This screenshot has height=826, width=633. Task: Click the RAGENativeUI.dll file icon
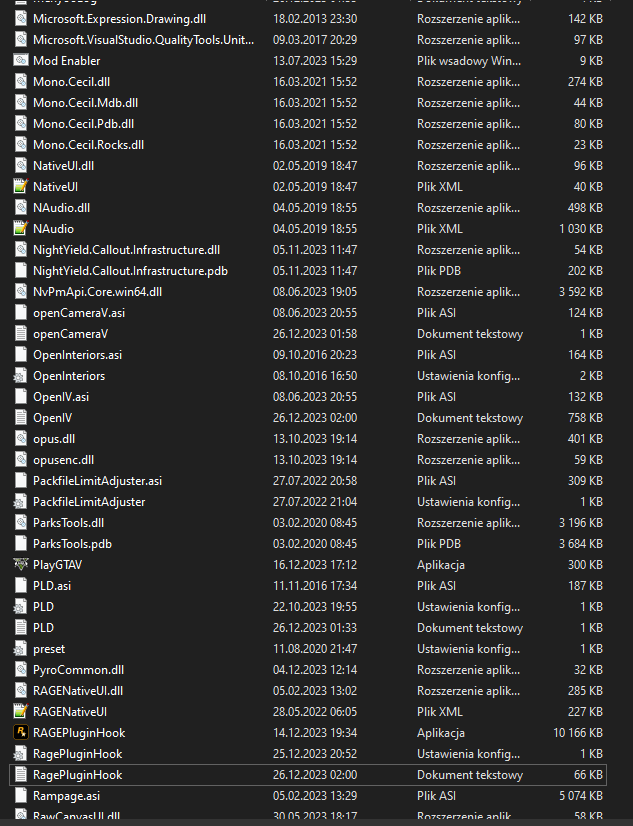tap(21, 691)
